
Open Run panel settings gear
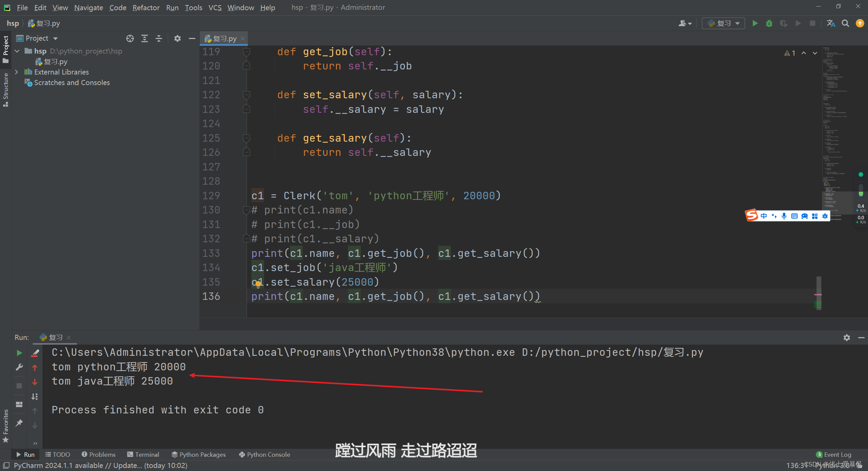(x=847, y=337)
